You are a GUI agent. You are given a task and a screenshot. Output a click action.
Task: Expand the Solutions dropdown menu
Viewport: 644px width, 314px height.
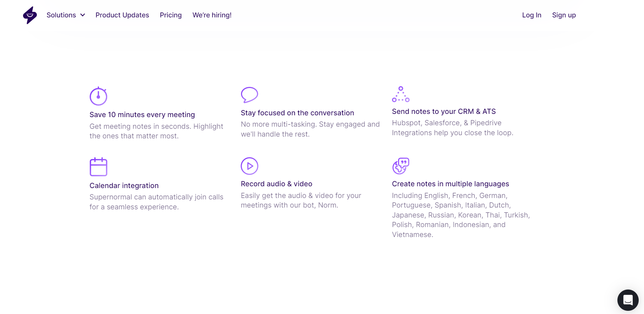tap(61, 15)
